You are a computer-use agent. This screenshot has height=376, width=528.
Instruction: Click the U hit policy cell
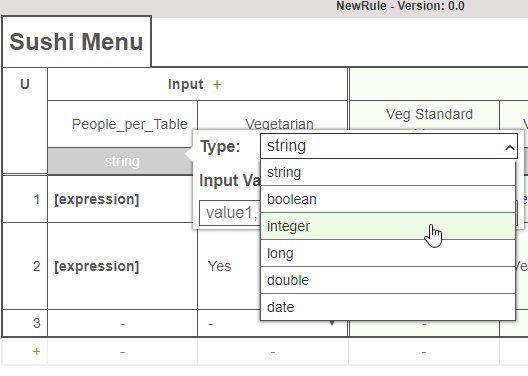25,84
